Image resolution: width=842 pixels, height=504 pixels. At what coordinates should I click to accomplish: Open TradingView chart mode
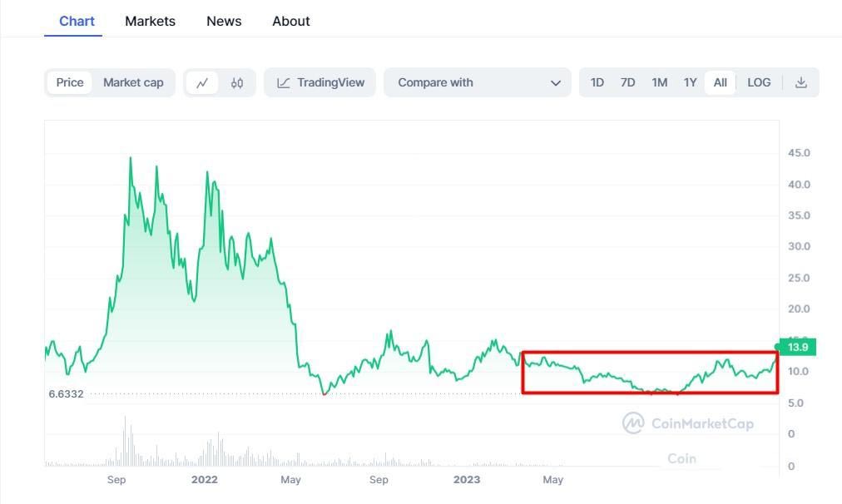320,82
